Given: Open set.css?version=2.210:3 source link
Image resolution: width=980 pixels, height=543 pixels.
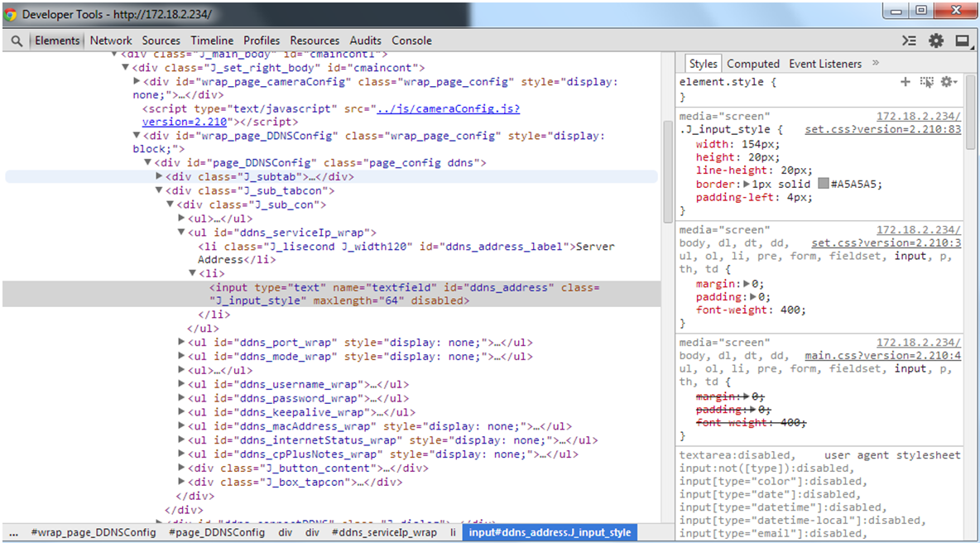Looking at the screenshot, I should click(x=886, y=243).
